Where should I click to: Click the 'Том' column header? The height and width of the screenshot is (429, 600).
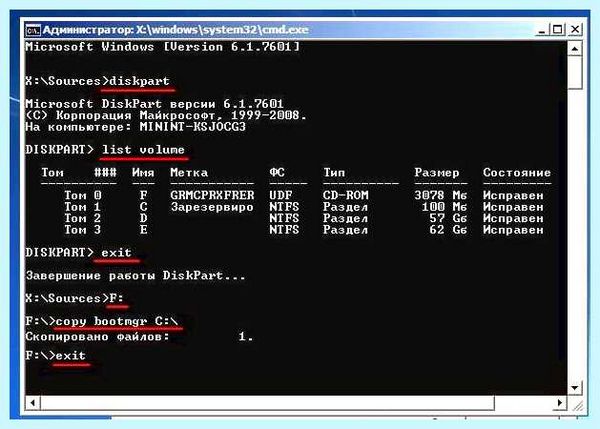[x=52, y=173]
